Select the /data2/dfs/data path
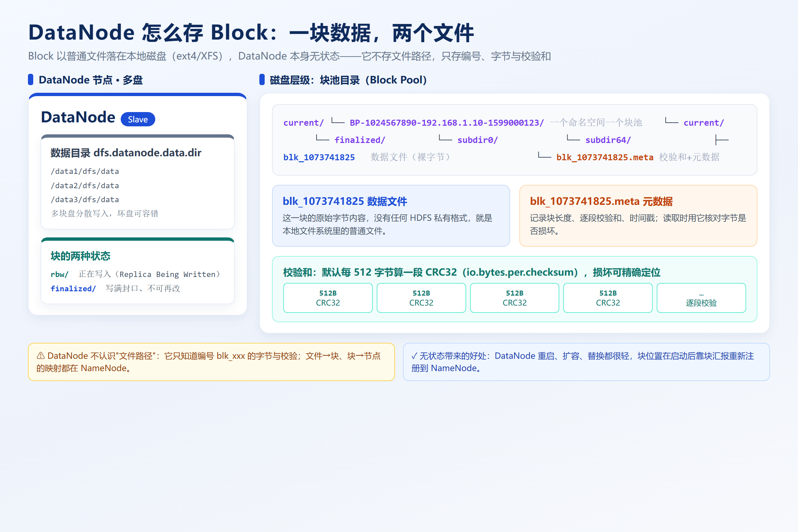Screen dimensions: 798x532 (x=85, y=186)
